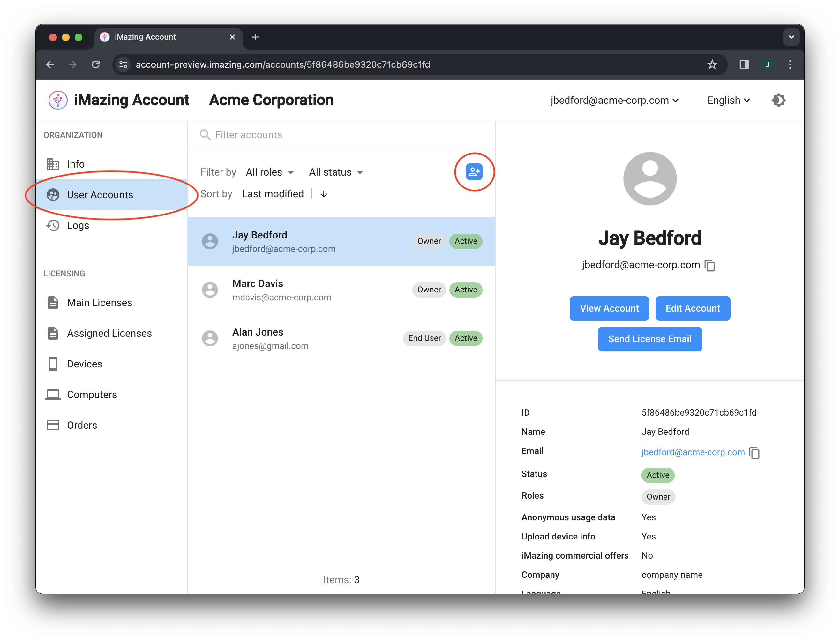Image resolution: width=840 pixels, height=641 pixels.
Task: Toggle dark mode brightness icon
Action: point(778,100)
